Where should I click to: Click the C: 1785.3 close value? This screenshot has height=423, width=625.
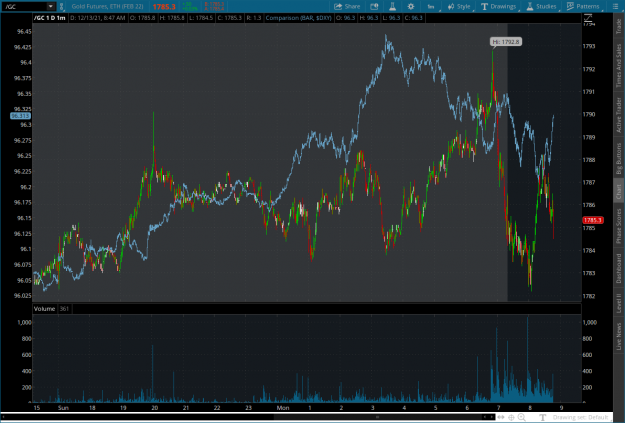[230, 18]
